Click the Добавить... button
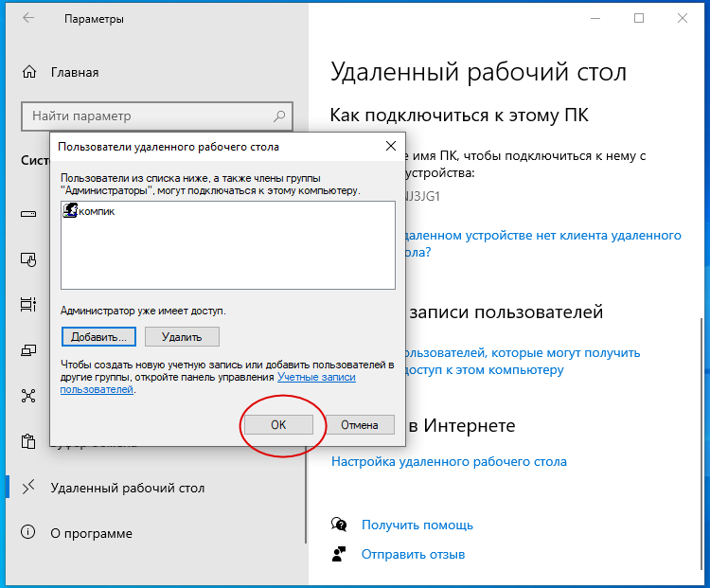This screenshot has height=588, width=710. 98,337
